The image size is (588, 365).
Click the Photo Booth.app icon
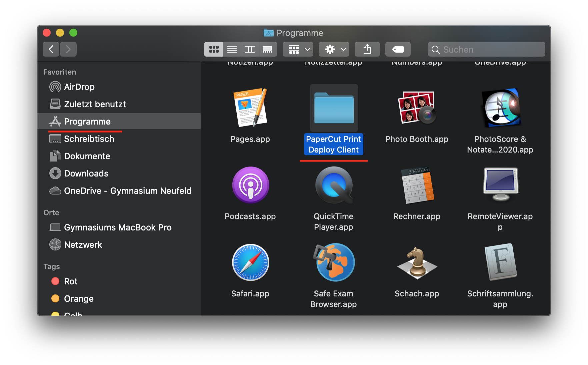point(417,108)
